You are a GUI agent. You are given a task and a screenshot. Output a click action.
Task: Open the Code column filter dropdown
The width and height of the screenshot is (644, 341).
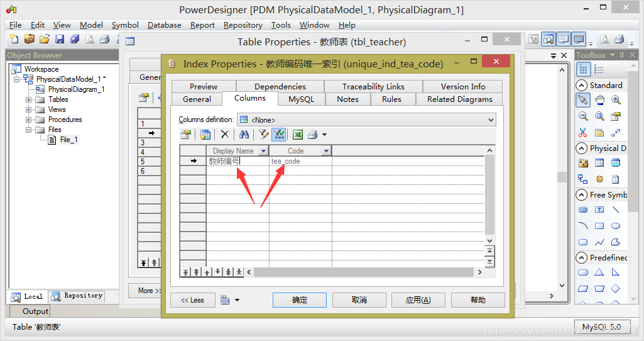(327, 151)
